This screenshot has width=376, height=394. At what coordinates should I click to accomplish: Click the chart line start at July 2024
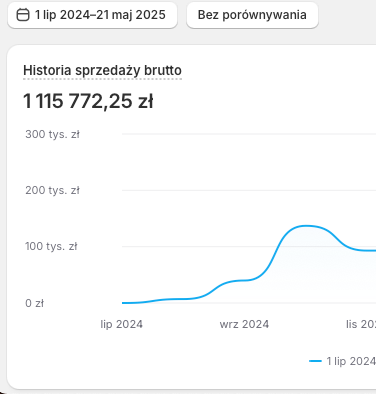click(x=123, y=303)
